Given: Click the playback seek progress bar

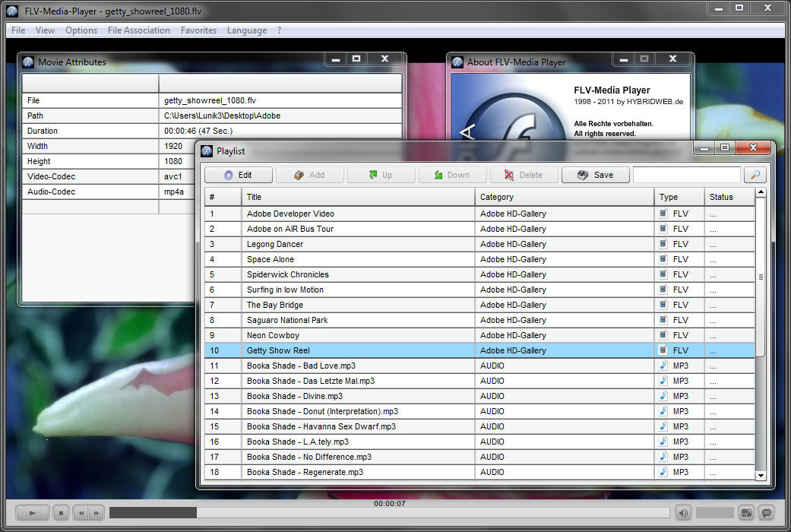Looking at the screenshot, I should click(x=390, y=513).
